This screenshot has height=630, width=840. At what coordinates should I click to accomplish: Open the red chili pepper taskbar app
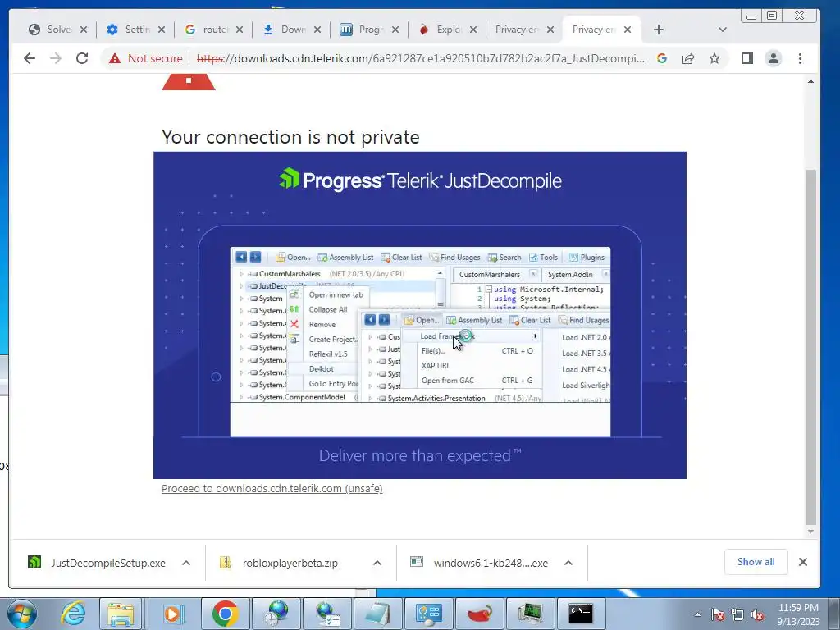coord(479,614)
